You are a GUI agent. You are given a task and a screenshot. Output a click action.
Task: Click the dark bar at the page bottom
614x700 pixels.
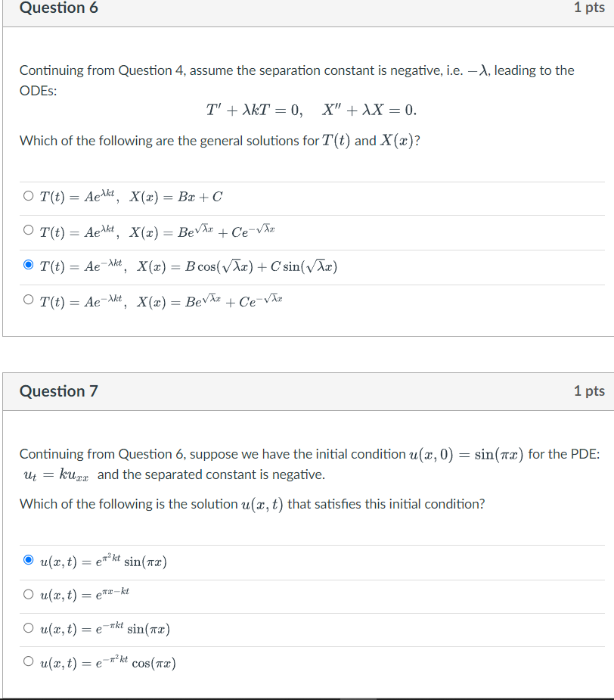click(307, 693)
